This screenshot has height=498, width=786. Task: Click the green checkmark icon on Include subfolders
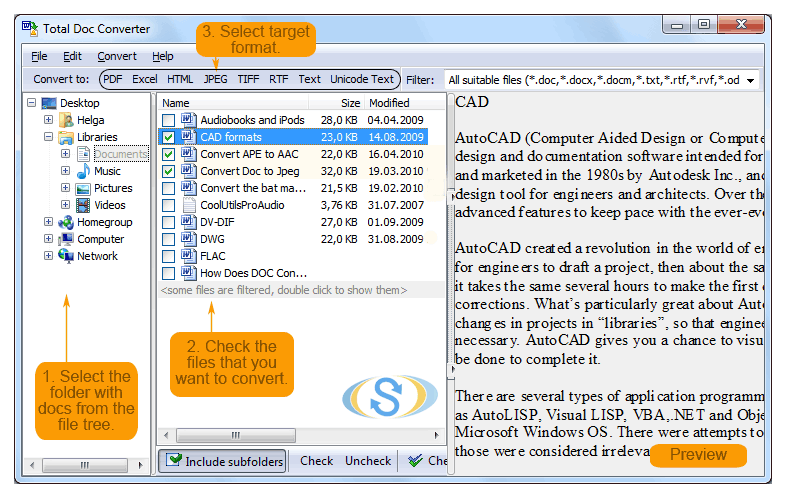173,460
